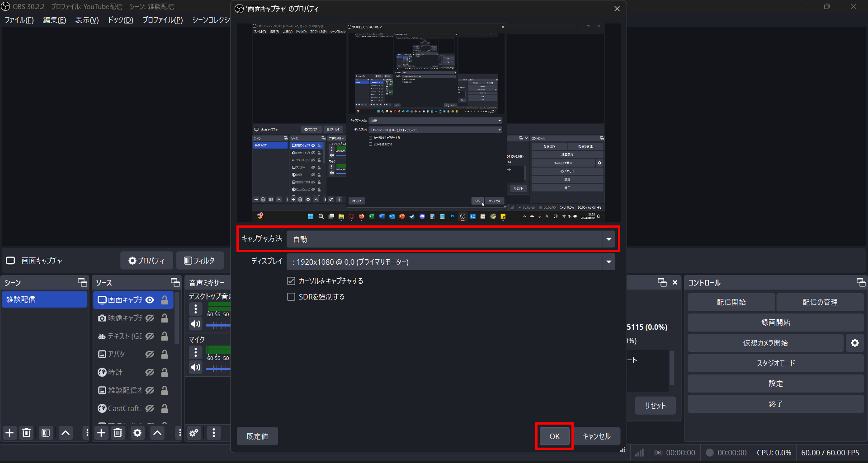Undock the シーン panel icon
868x463 pixels.
(x=83, y=282)
